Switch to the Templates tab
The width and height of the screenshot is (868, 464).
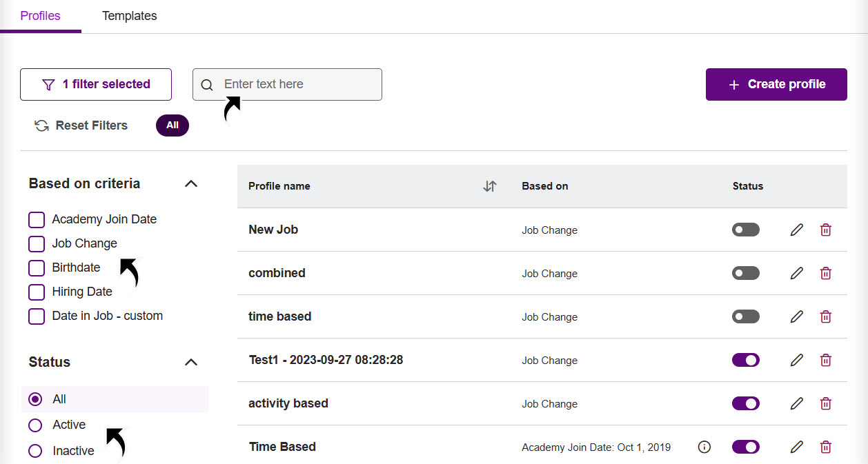pos(130,15)
